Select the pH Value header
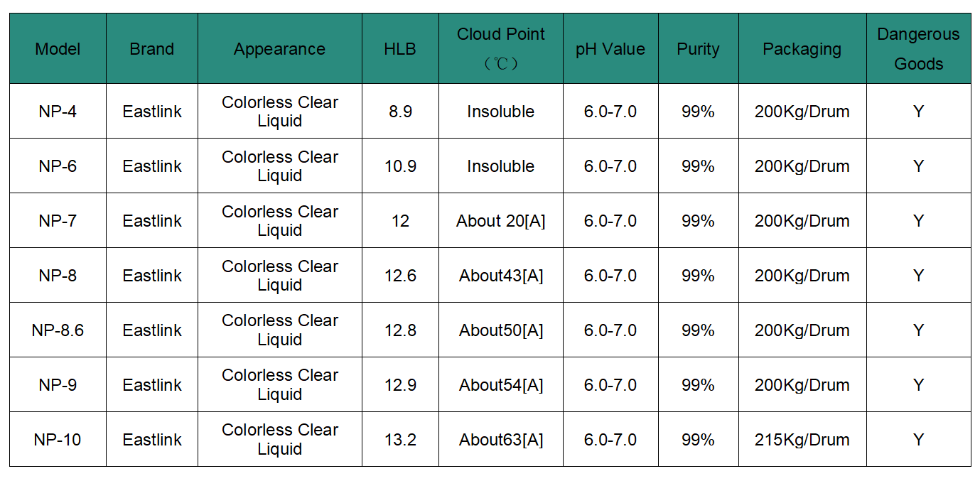Screen dimensions: 980x481 (610, 49)
